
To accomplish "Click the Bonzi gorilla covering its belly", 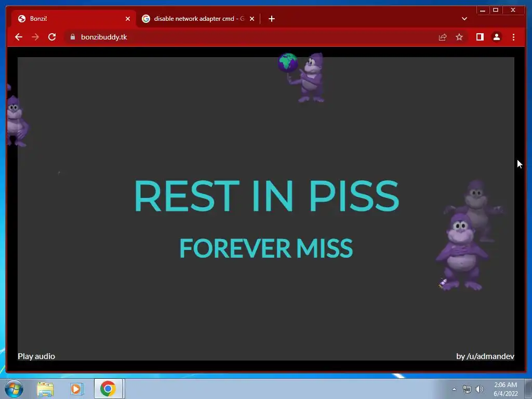I will click(461, 252).
